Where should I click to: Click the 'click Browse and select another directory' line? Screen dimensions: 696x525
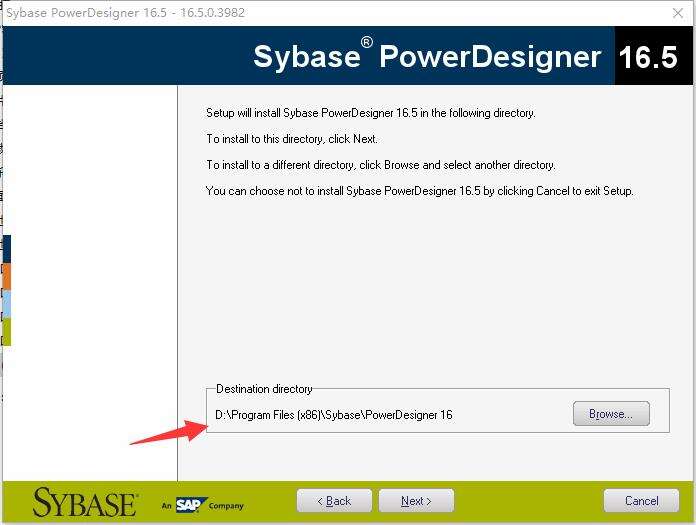click(x=381, y=165)
